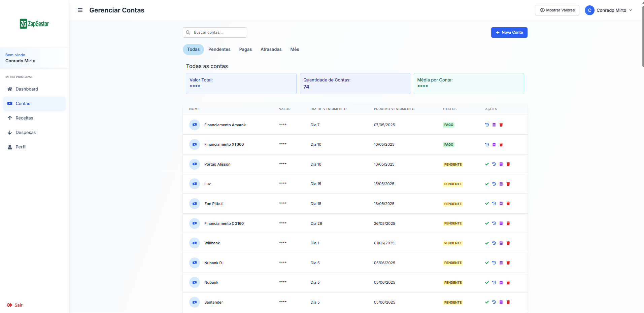Delete the Willbank account

click(x=508, y=243)
